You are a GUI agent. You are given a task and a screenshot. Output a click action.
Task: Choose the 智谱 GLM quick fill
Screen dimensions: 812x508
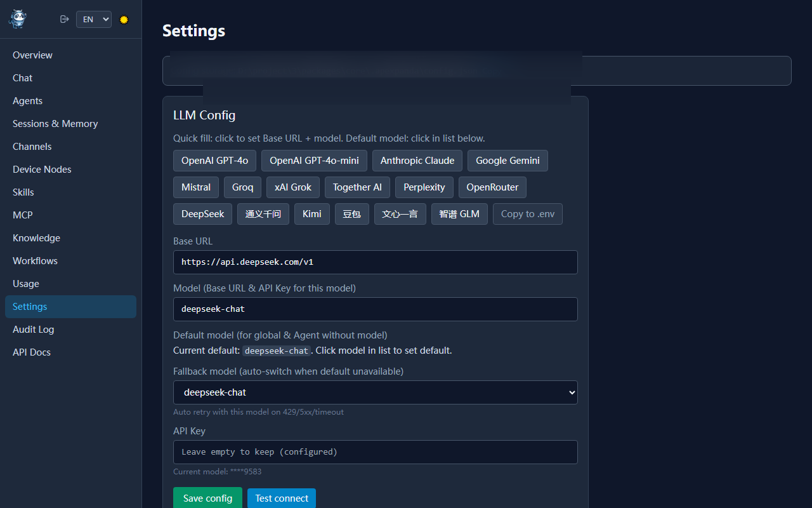pos(459,214)
